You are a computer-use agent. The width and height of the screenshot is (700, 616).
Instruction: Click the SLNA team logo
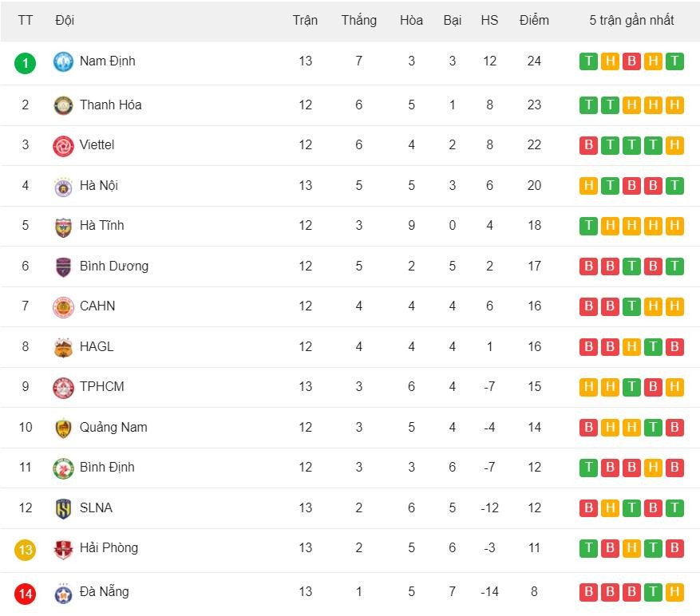(x=63, y=508)
